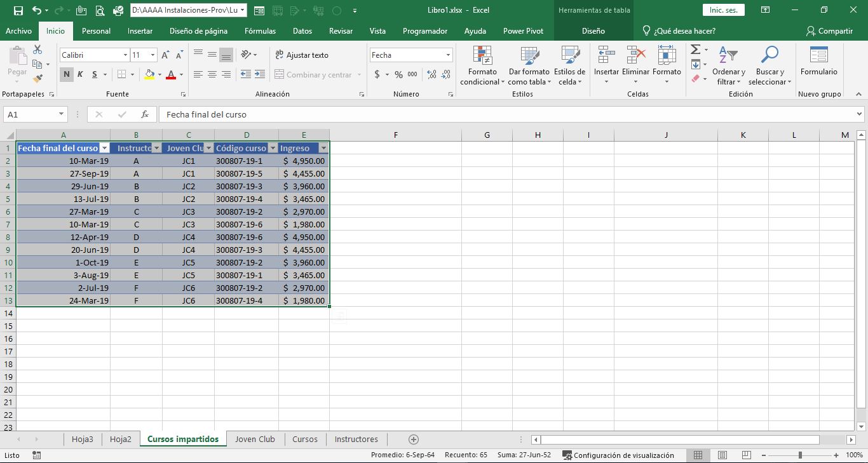Click the Inic. ses. button

723,10
